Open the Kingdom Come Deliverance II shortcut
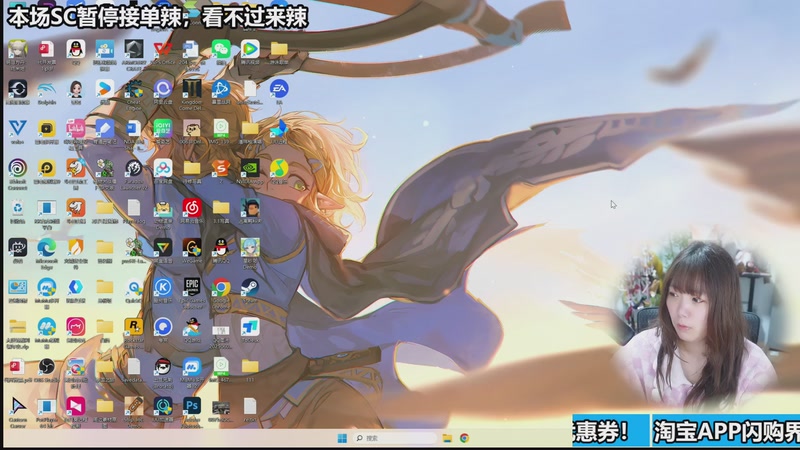The height and width of the screenshot is (450, 800). point(192,89)
